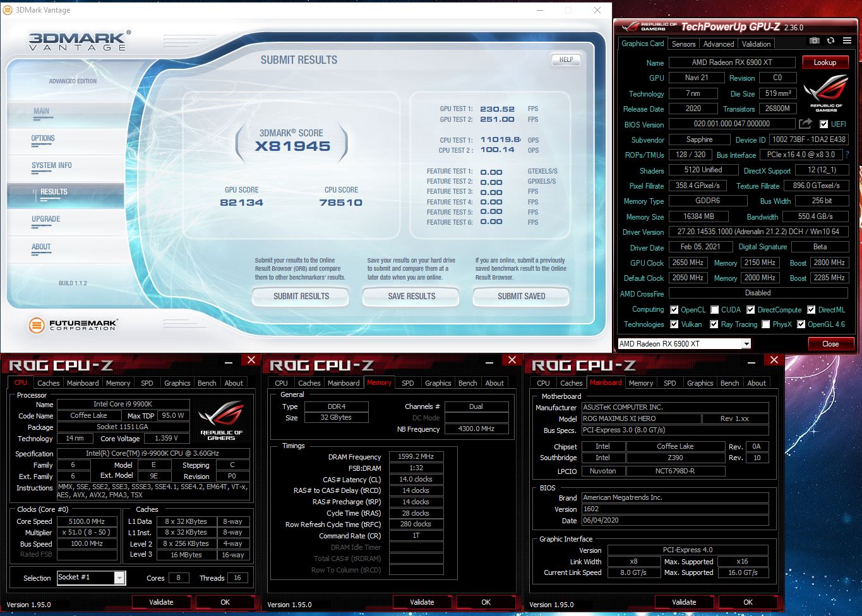Open CPU tab in CPU-Z Mainboard window
The image size is (862, 616).
coord(543,383)
